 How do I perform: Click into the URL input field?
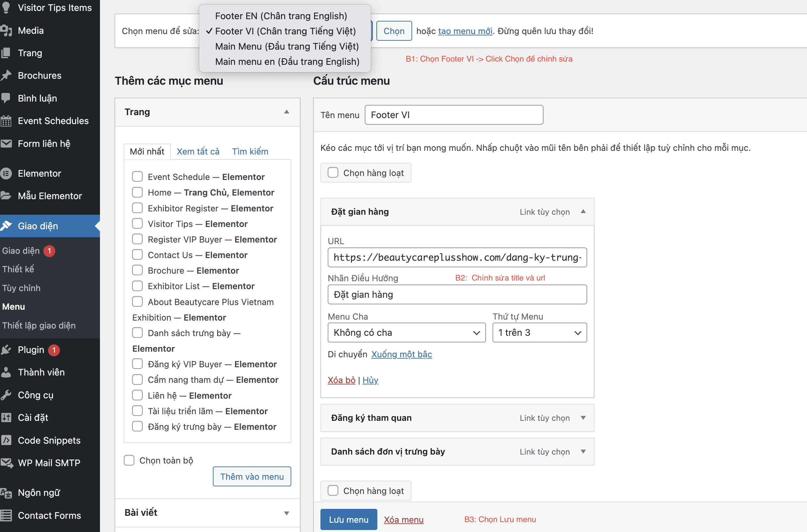[x=457, y=257]
